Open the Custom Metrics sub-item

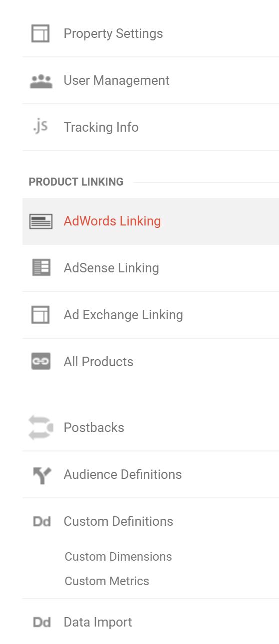click(107, 581)
